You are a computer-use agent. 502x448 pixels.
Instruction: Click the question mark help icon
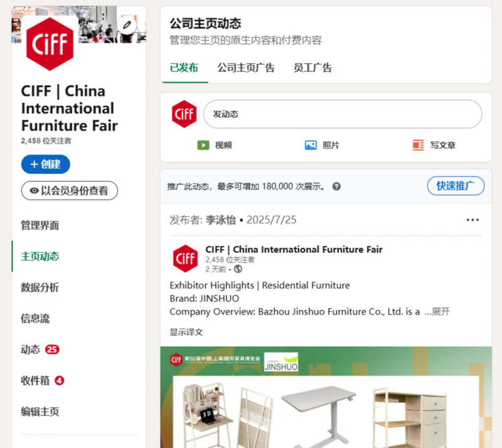pyautogui.click(x=336, y=186)
